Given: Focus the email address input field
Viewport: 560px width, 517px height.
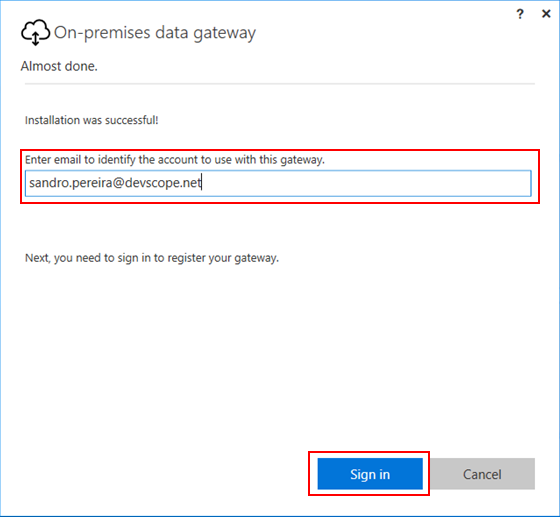Looking at the screenshot, I should [278, 183].
